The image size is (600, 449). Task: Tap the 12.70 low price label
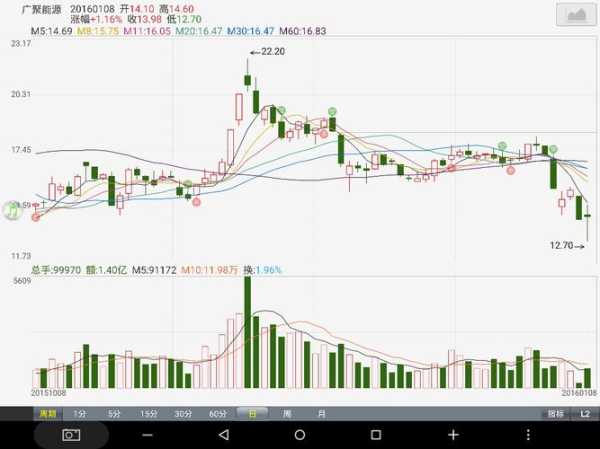(x=561, y=245)
